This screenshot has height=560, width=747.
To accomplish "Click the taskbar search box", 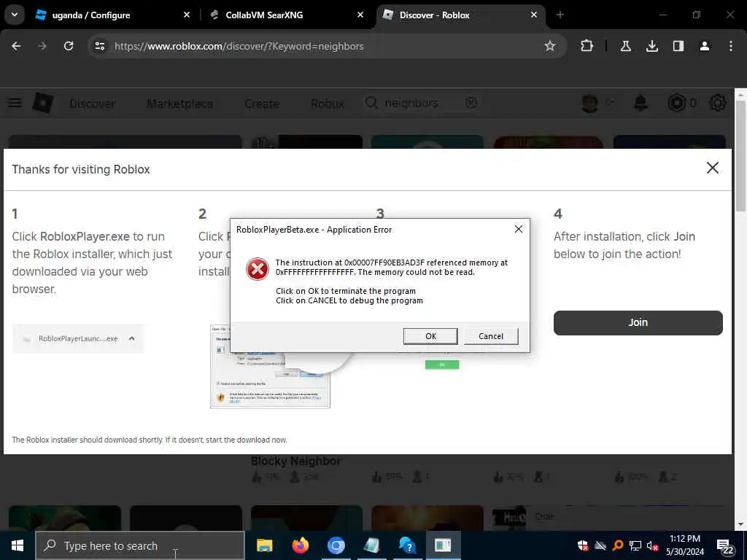I will pos(140,545).
